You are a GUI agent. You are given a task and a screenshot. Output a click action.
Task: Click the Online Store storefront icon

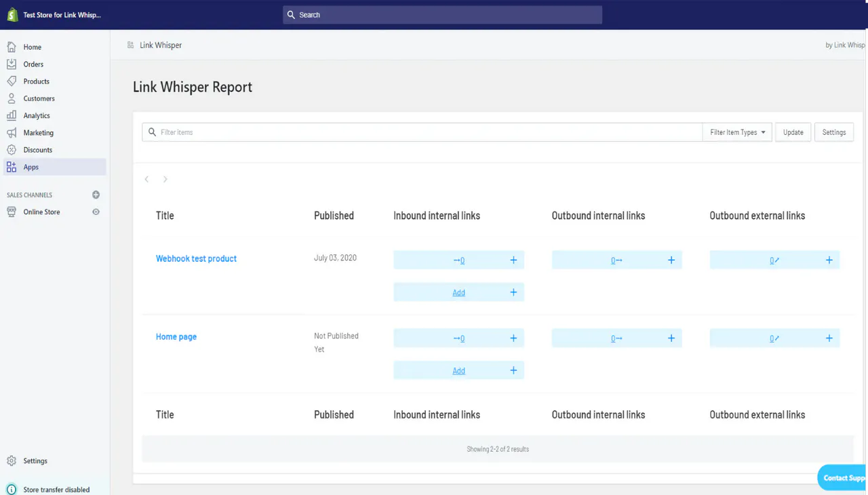(12, 212)
